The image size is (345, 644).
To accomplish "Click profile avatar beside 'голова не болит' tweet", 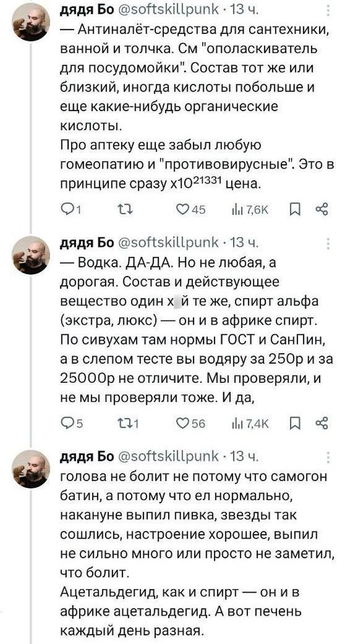I will click(x=32, y=468).
